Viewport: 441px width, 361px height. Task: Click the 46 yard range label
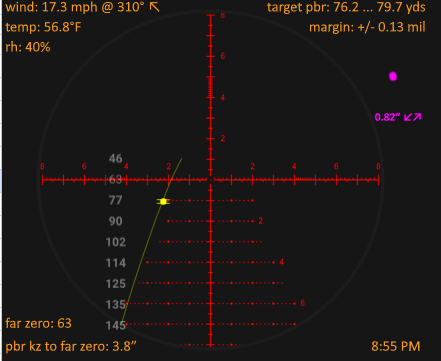115,159
